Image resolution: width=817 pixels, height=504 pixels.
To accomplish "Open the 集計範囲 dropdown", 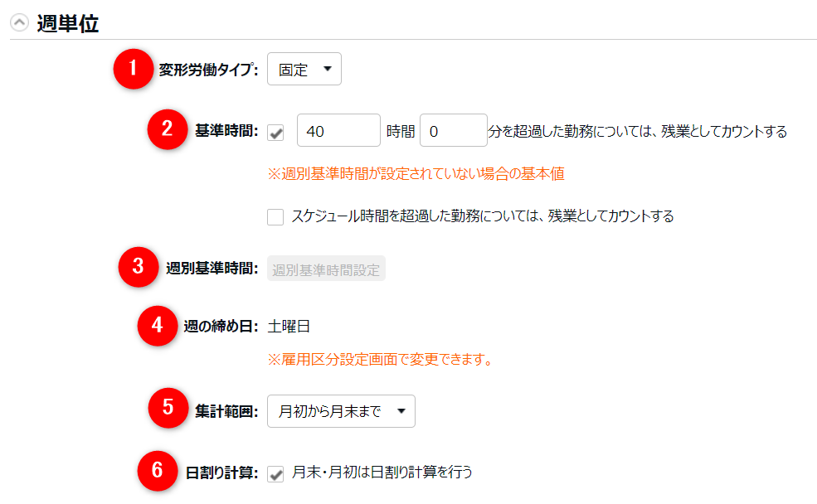I will 341,411.
